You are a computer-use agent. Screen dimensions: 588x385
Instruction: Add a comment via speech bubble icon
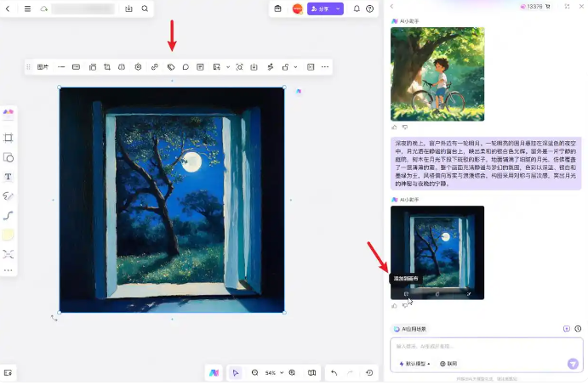(186, 66)
